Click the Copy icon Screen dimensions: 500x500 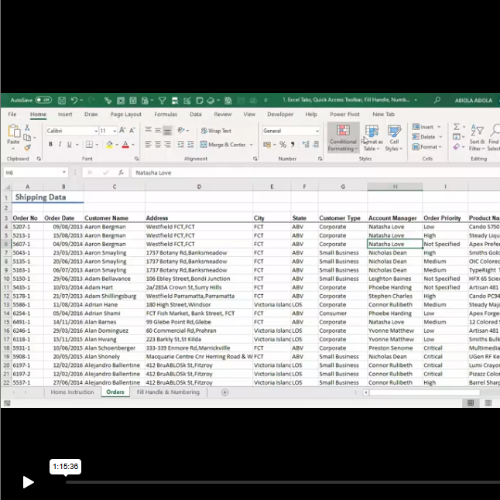27,137
